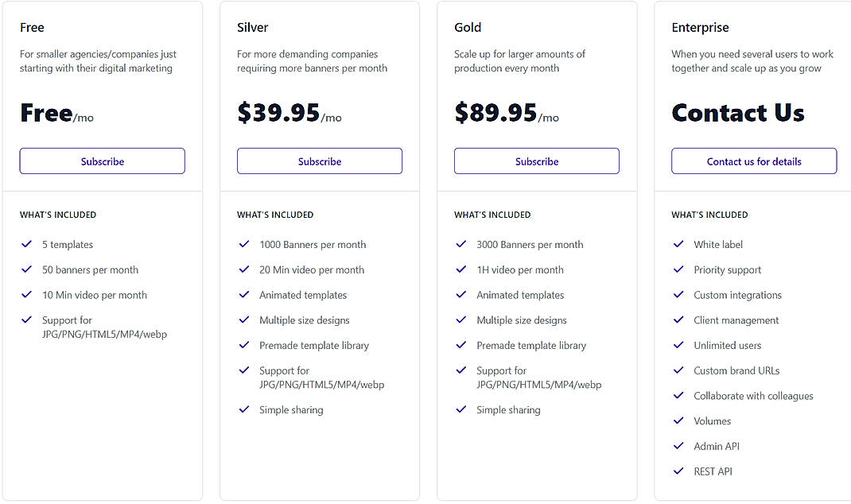Click "Contact us for details" for Enterprise
Image resolution: width=851 pixels, height=504 pixels.
pos(753,161)
